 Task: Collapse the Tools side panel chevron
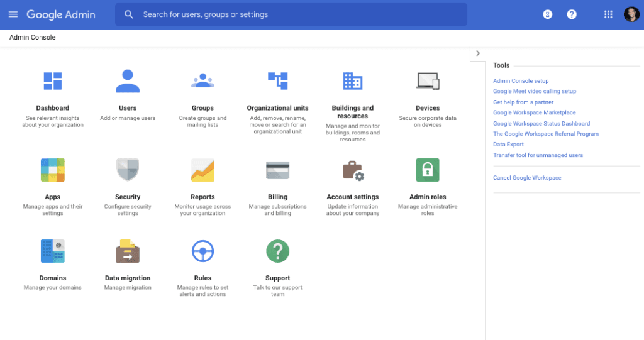coord(477,53)
